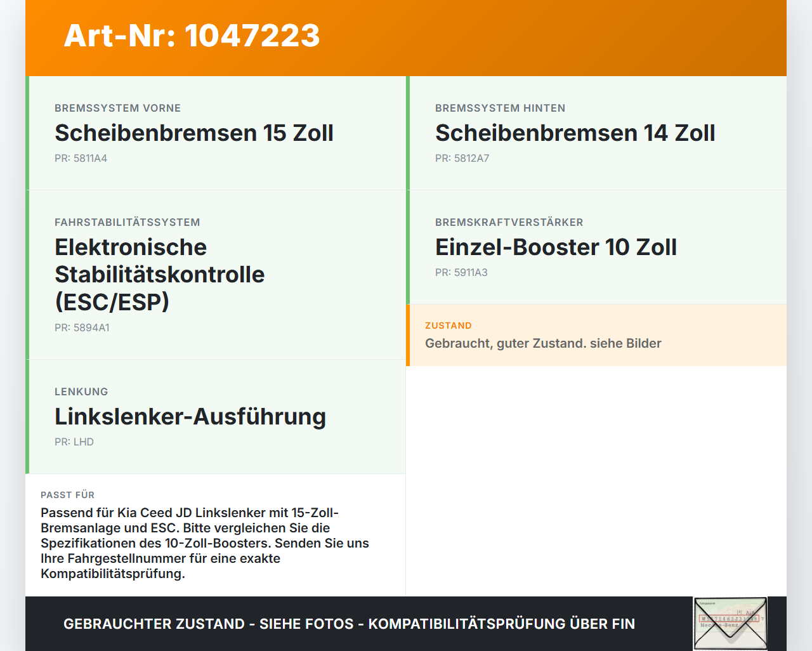Click the Fahrstabilitätssystem label
The image size is (812, 651).
(127, 222)
